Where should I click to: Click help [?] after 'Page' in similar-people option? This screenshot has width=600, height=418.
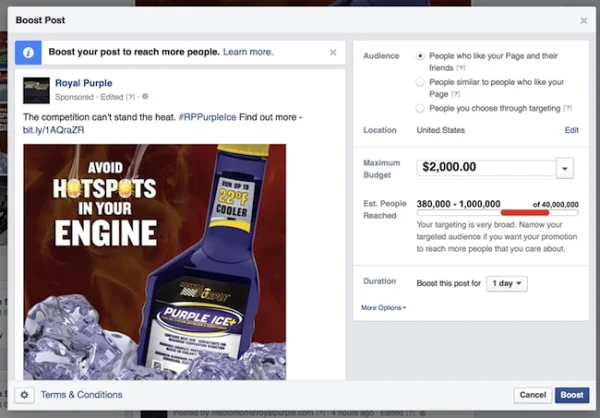pos(455,94)
